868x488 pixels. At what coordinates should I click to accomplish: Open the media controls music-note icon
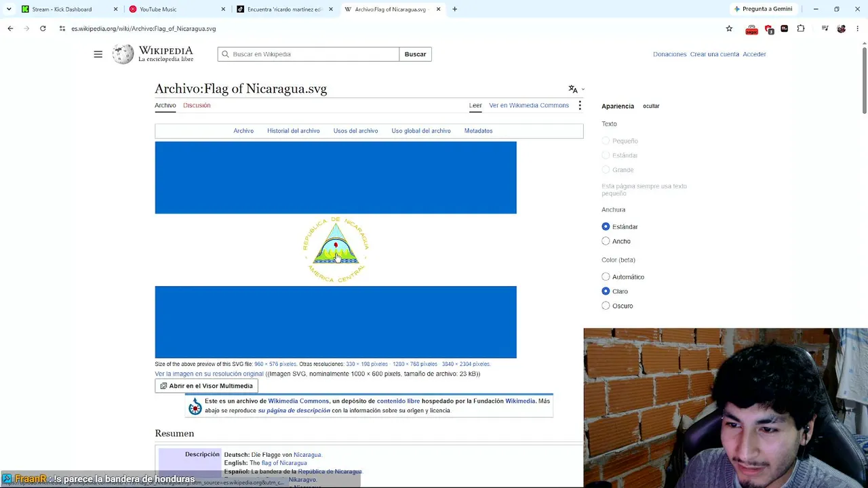825,28
